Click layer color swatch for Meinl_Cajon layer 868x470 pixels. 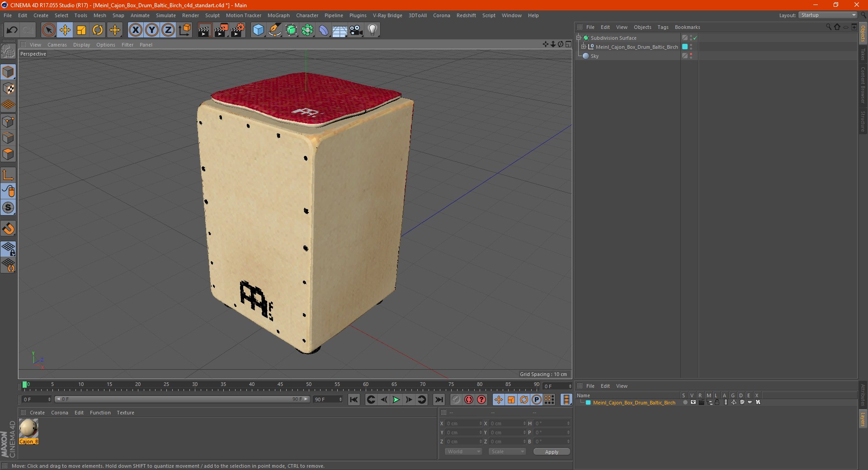click(x=588, y=403)
